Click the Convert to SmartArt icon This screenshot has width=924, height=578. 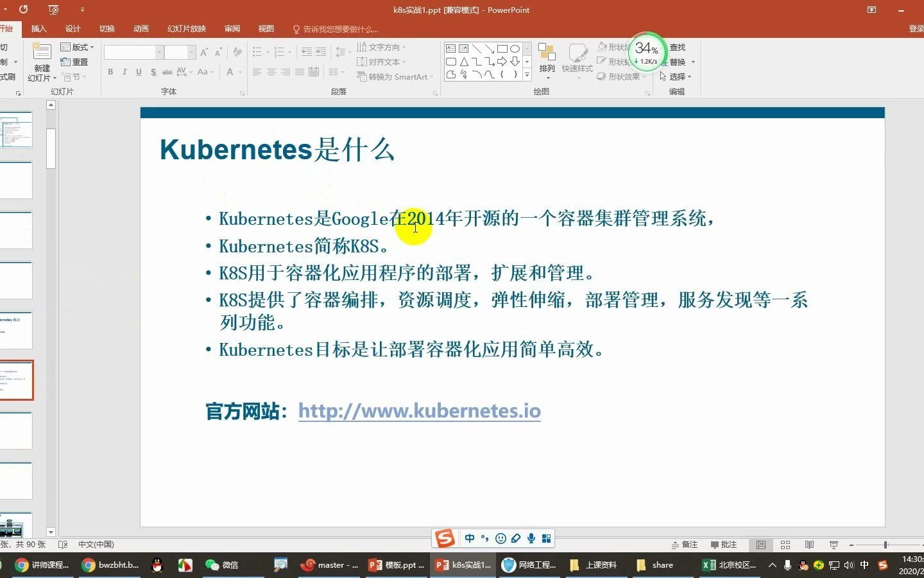tap(364, 76)
